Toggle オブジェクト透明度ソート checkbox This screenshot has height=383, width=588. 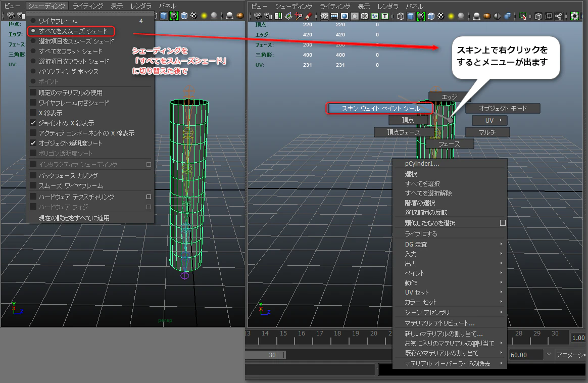click(x=33, y=143)
